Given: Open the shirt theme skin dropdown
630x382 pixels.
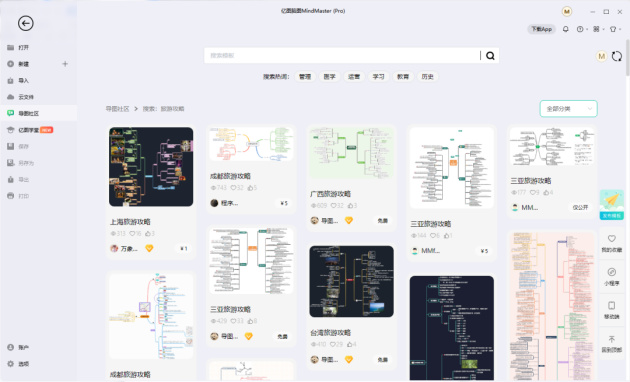Looking at the screenshot, I should click(x=615, y=29).
